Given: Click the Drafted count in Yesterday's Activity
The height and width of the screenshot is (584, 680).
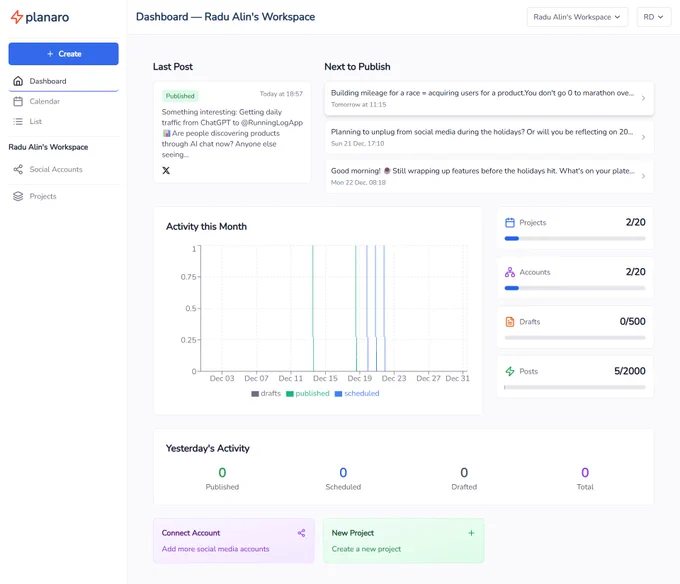Looking at the screenshot, I should pos(464,473).
